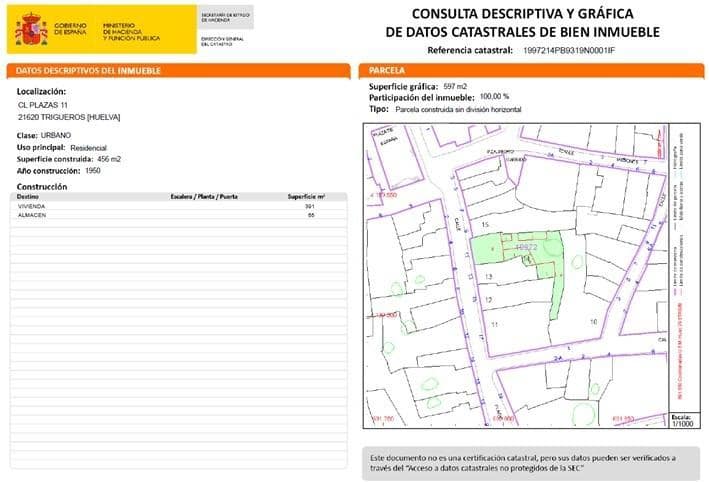Click parcel number 10 on the map
This screenshot has width=709, height=482.
[x=593, y=322]
